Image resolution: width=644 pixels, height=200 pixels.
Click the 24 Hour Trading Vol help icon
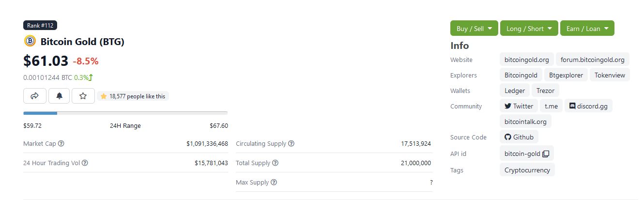click(85, 163)
